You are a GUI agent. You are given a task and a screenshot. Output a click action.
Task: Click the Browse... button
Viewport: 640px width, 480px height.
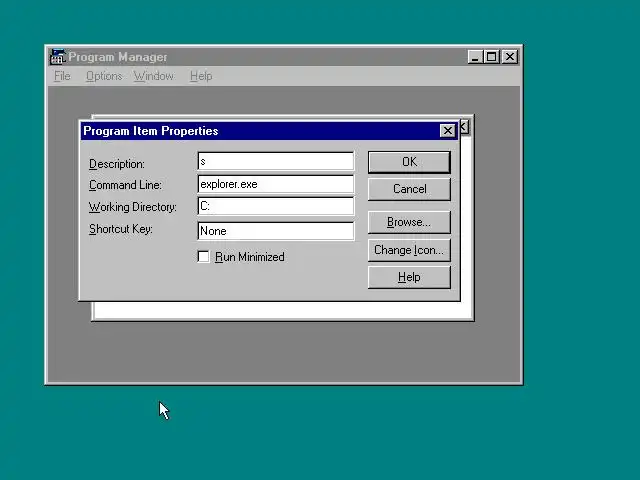(409, 222)
